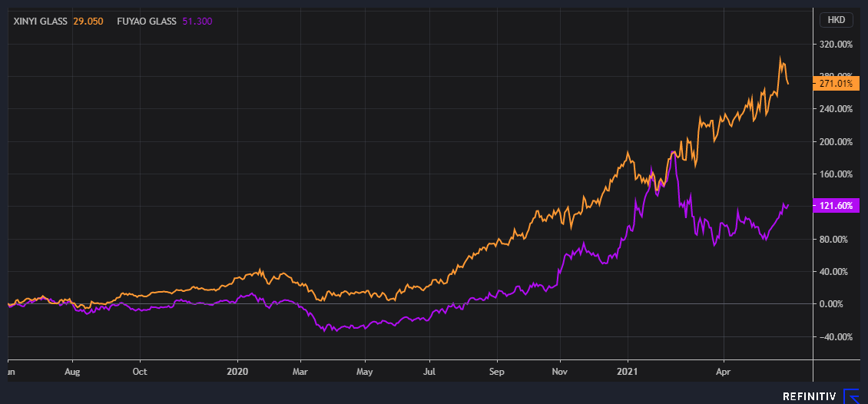
Task: Click the 160.00% axis label
Action: pyautogui.click(x=835, y=174)
